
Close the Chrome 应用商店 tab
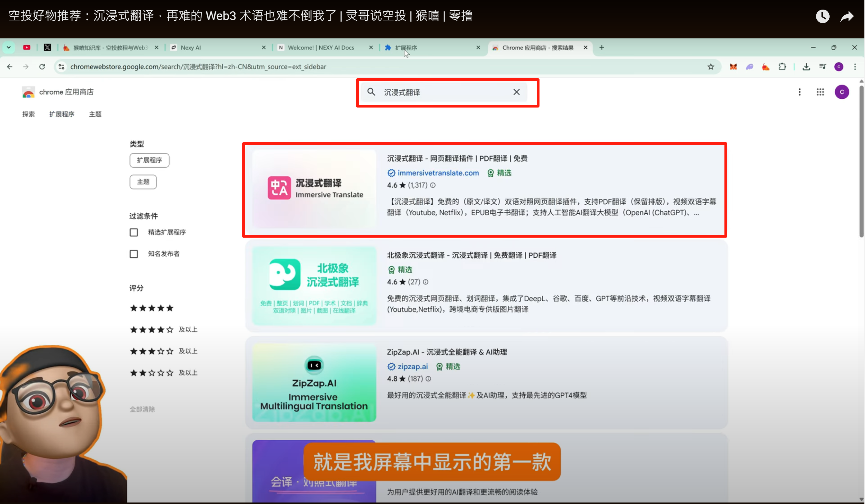[586, 47]
